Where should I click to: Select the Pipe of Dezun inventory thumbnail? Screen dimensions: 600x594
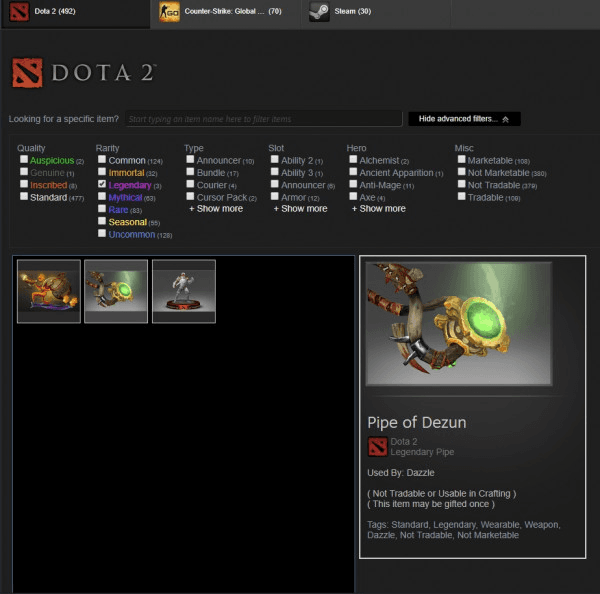[116, 291]
